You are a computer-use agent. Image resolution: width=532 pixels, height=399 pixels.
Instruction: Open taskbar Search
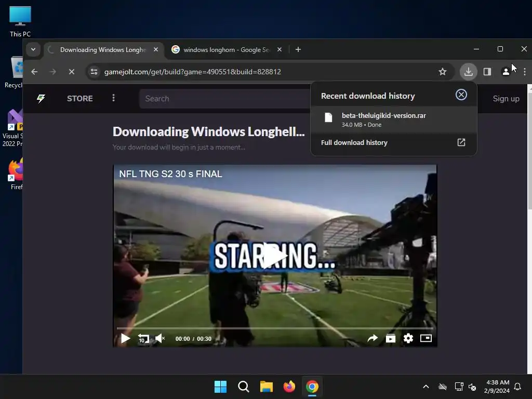click(x=243, y=387)
